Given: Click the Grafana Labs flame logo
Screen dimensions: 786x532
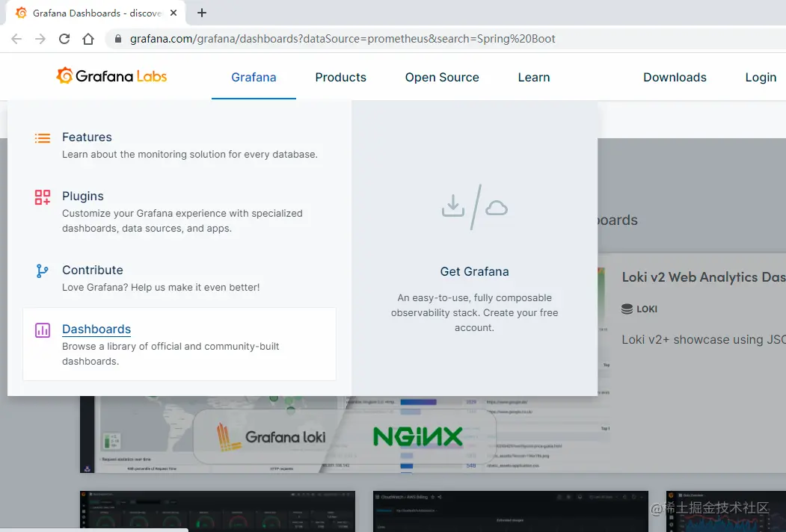Looking at the screenshot, I should pyautogui.click(x=64, y=75).
